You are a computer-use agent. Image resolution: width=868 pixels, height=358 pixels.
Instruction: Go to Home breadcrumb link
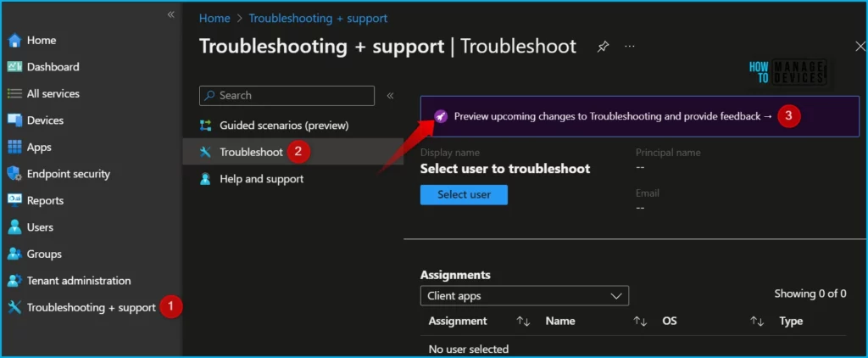coord(214,19)
